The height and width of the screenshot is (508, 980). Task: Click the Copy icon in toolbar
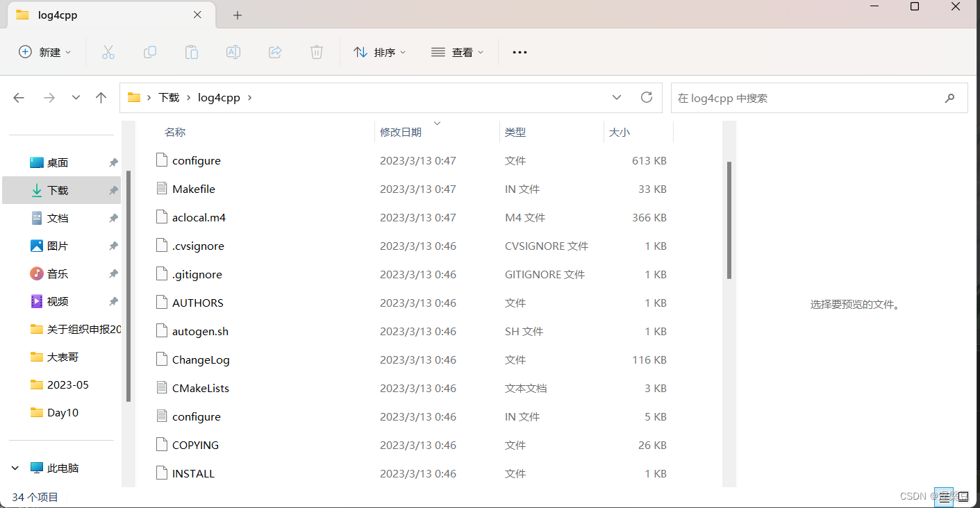(x=149, y=52)
